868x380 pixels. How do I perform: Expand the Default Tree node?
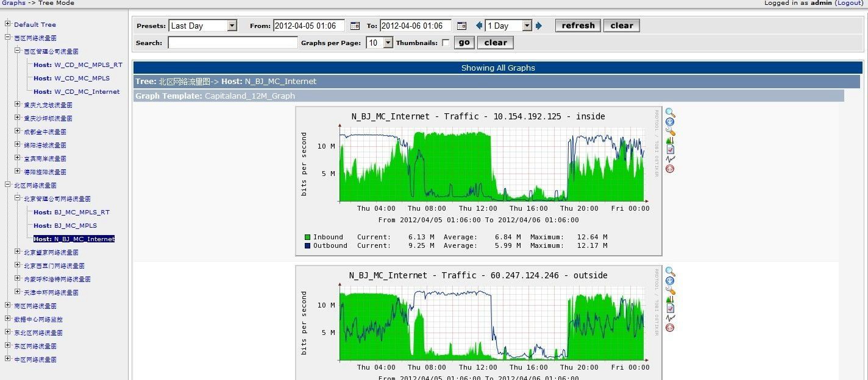(8, 24)
